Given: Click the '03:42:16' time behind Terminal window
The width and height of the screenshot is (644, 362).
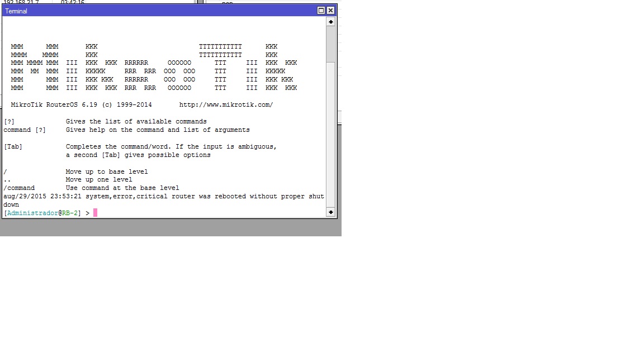Looking at the screenshot, I should click(x=72, y=2).
